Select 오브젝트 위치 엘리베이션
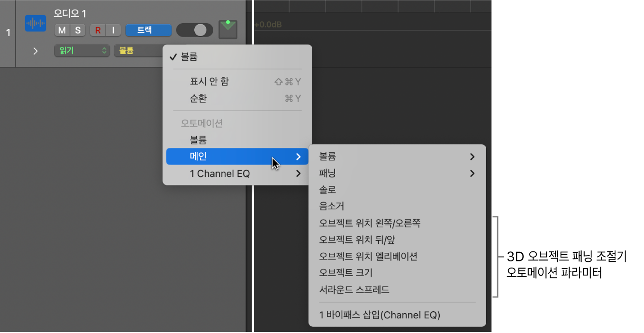 pyautogui.click(x=397, y=256)
